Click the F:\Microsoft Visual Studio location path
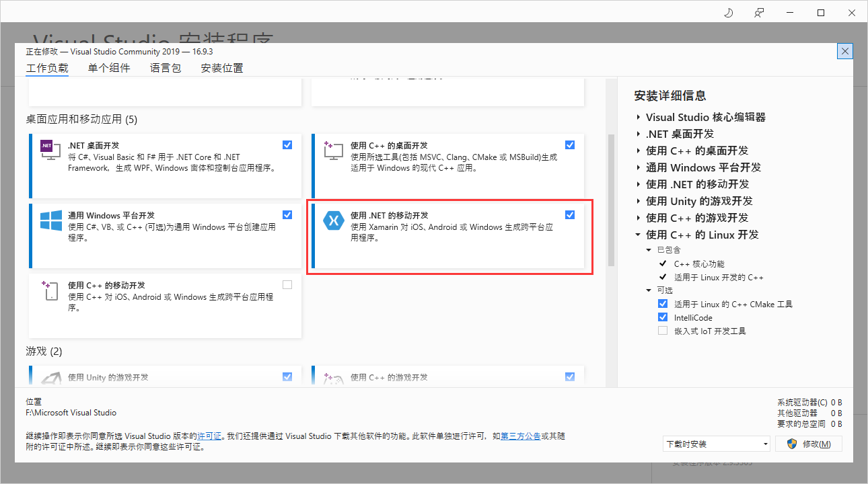The height and width of the screenshot is (484, 868). point(71,413)
